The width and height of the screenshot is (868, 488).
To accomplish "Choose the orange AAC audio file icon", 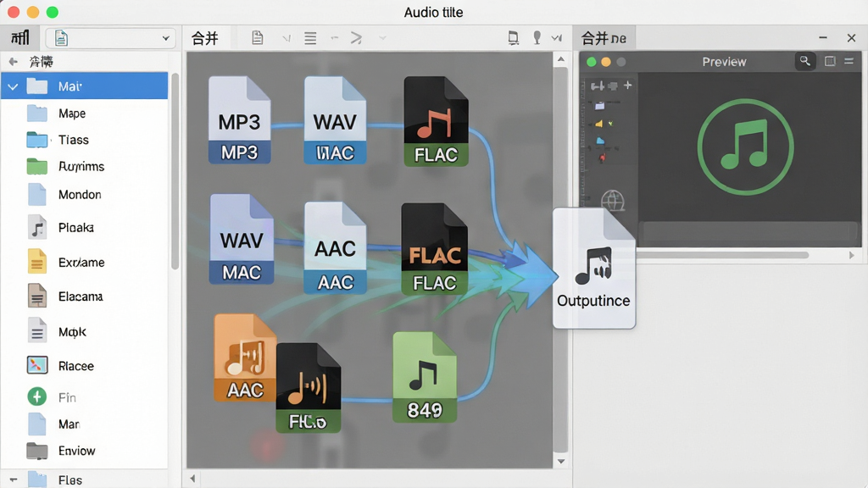I will (245, 358).
